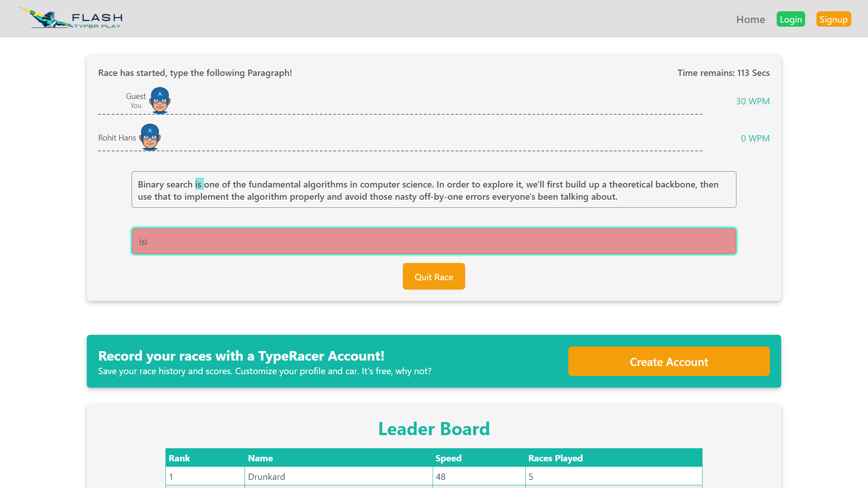Click the Speed column header

(479, 458)
